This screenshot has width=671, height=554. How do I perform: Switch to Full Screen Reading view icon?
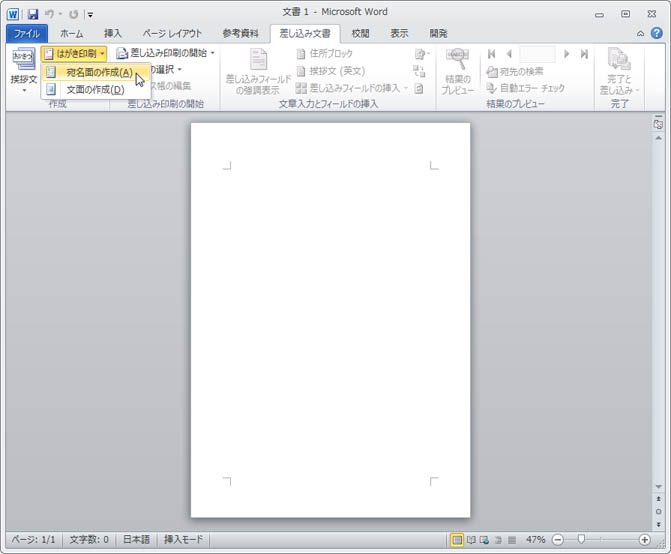471,539
